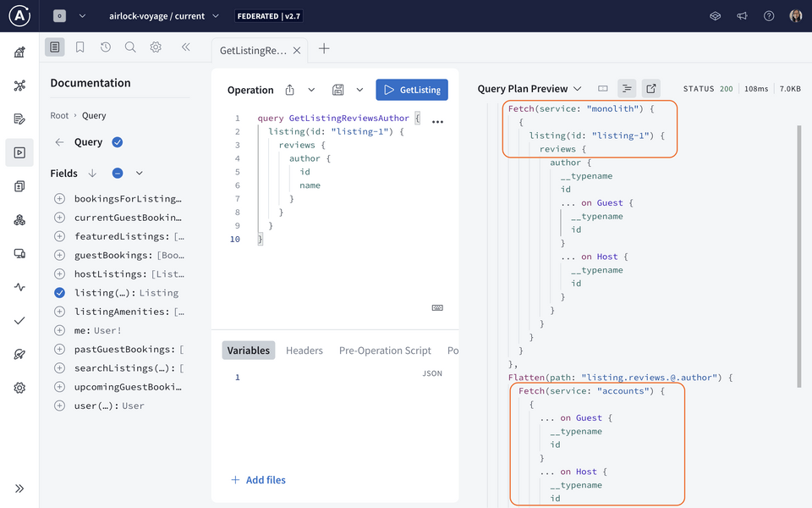The width and height of the screenshot is (812, 508).
Task: Add the hostListings field to the query
Action: point(59,274)
